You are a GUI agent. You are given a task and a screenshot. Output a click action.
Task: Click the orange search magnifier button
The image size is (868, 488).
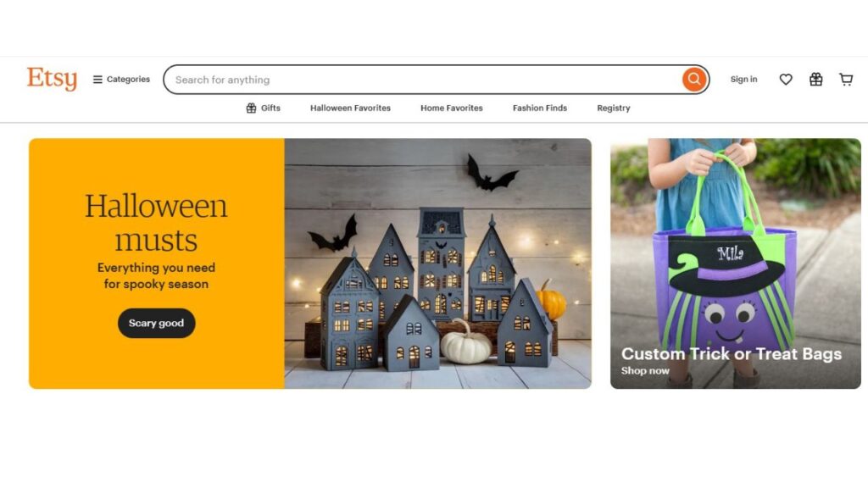[x=694, y=80]
